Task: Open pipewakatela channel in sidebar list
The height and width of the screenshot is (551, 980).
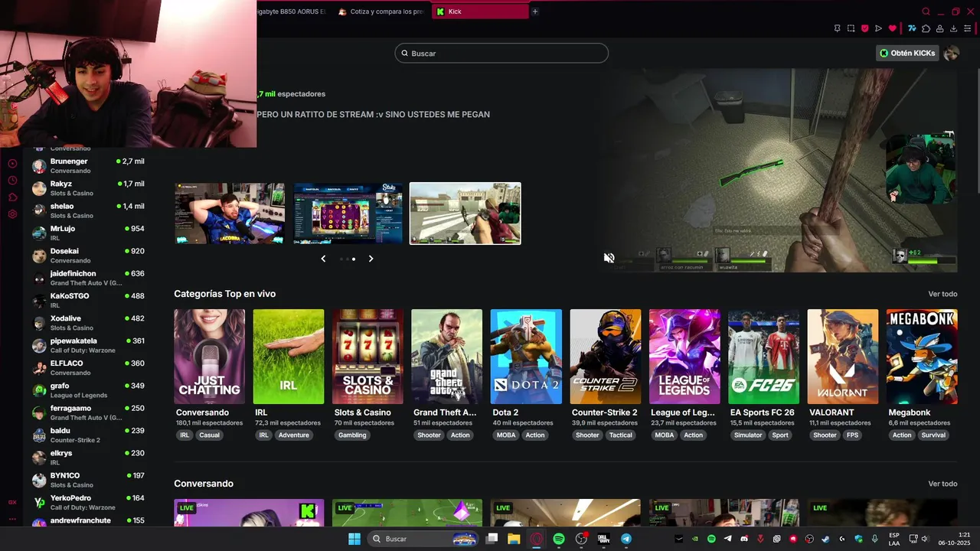Action: coord(88,345)
